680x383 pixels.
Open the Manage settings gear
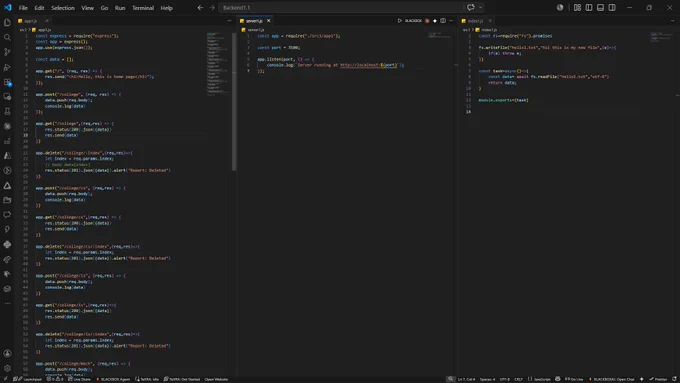click(x=7, y=368)
